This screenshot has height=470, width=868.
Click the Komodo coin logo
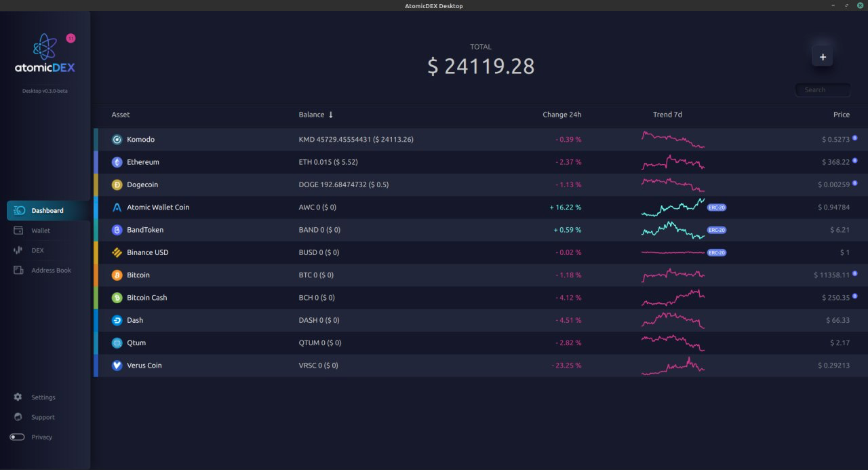coord(116,139)
